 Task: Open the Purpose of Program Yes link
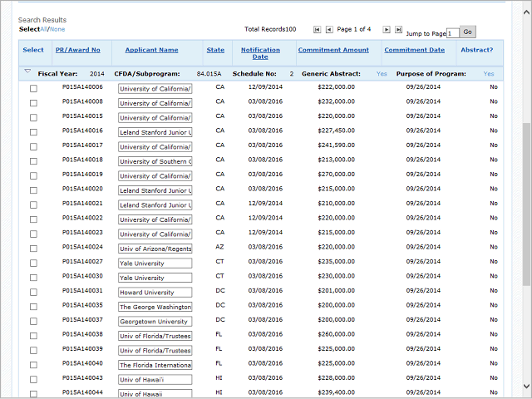[x=488, y=73]
